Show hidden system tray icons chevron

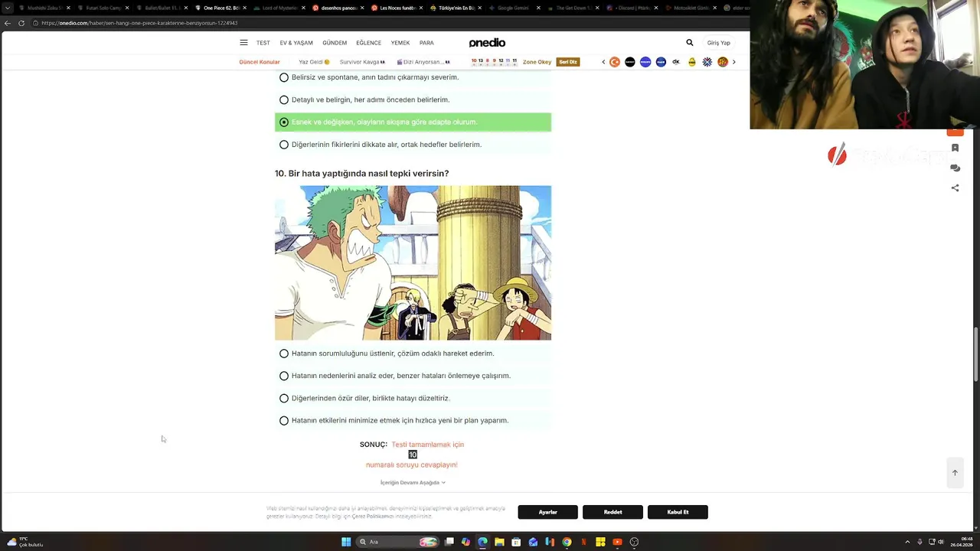[907, 542]
